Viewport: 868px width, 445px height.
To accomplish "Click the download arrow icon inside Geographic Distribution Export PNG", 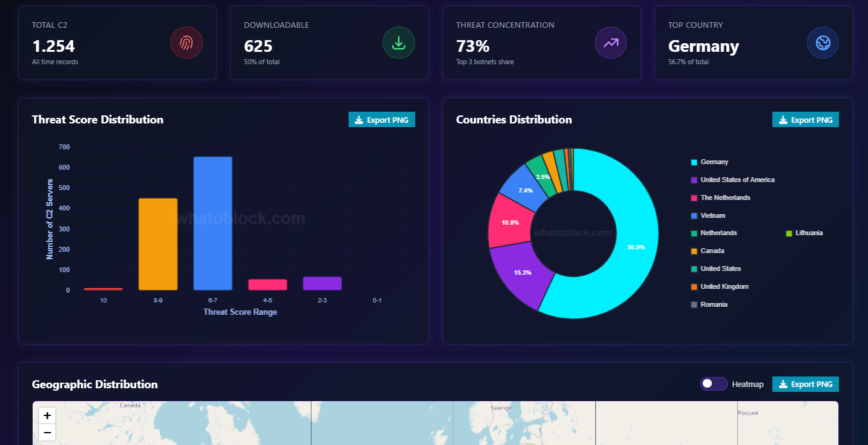I will pos(783,384).
